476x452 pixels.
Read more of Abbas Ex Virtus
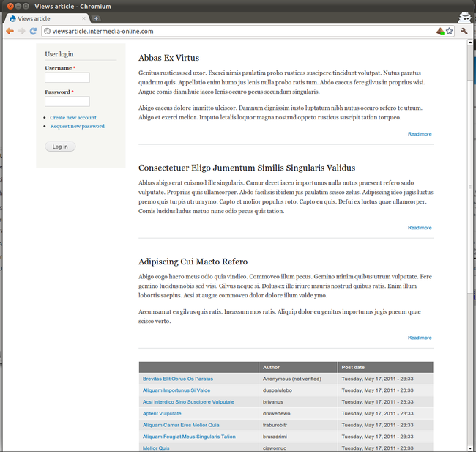tap(420, 134)
